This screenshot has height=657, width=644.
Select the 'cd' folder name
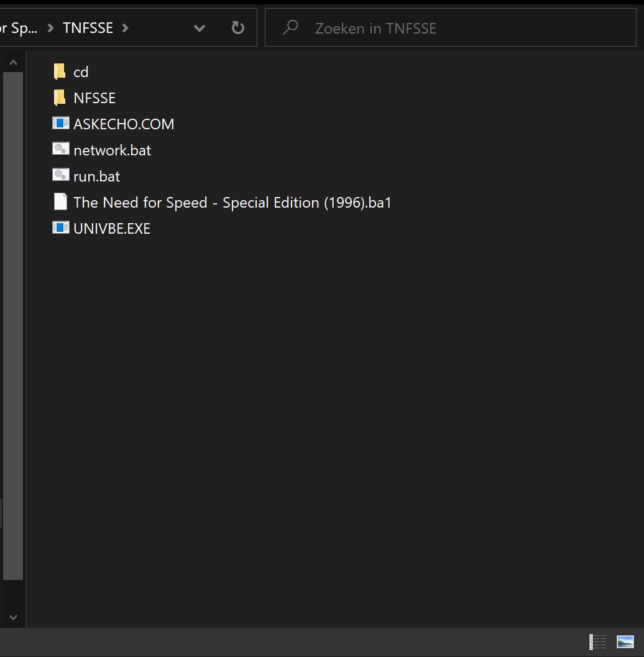coord(81,72)
